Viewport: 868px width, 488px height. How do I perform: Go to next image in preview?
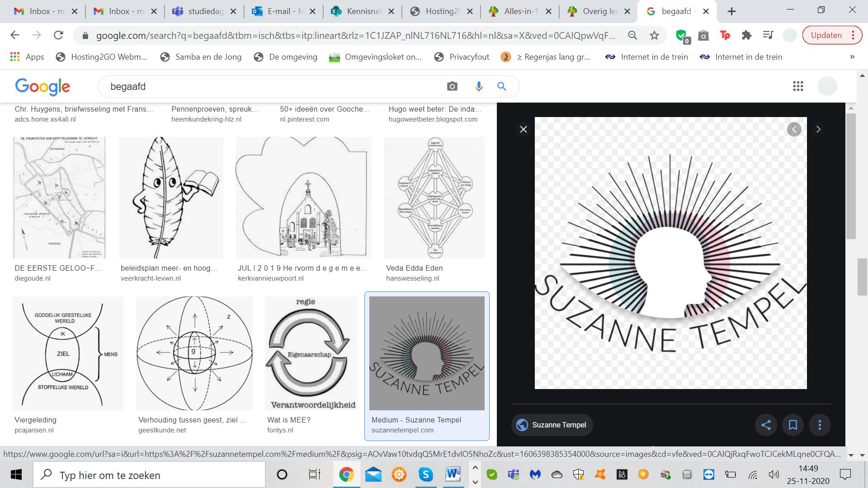click(818, 129)
